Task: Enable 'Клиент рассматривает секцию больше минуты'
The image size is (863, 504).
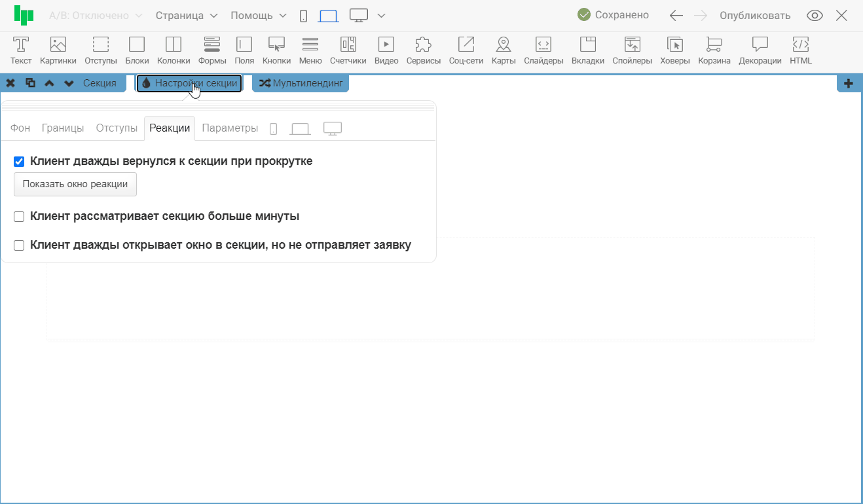Action: 19,217
